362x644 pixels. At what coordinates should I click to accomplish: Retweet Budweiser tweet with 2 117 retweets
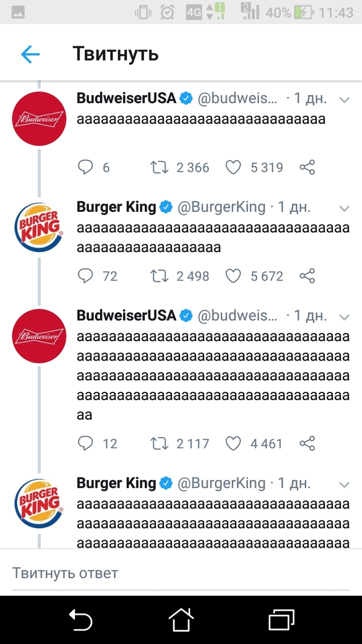(x=159, y=443)
